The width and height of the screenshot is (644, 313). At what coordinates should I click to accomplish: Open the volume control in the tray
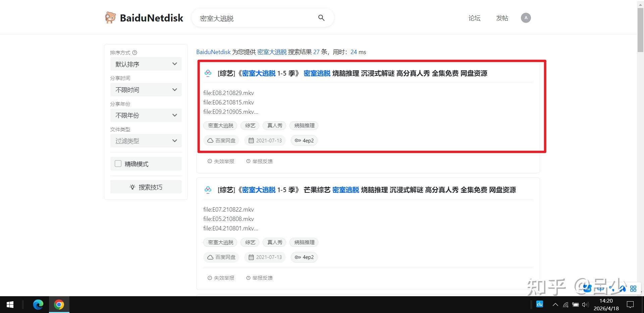pyautogui.click(x=585, y=305)
